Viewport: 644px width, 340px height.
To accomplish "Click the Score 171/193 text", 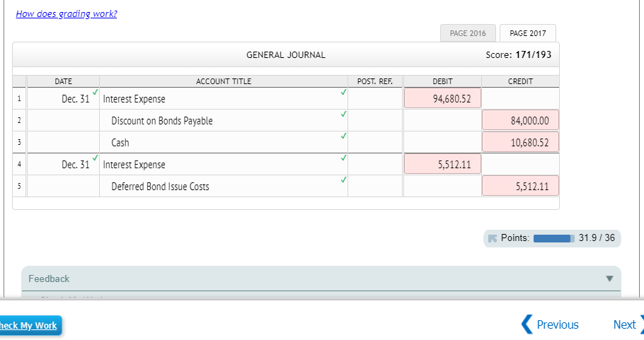I will (x=518, y=54).
